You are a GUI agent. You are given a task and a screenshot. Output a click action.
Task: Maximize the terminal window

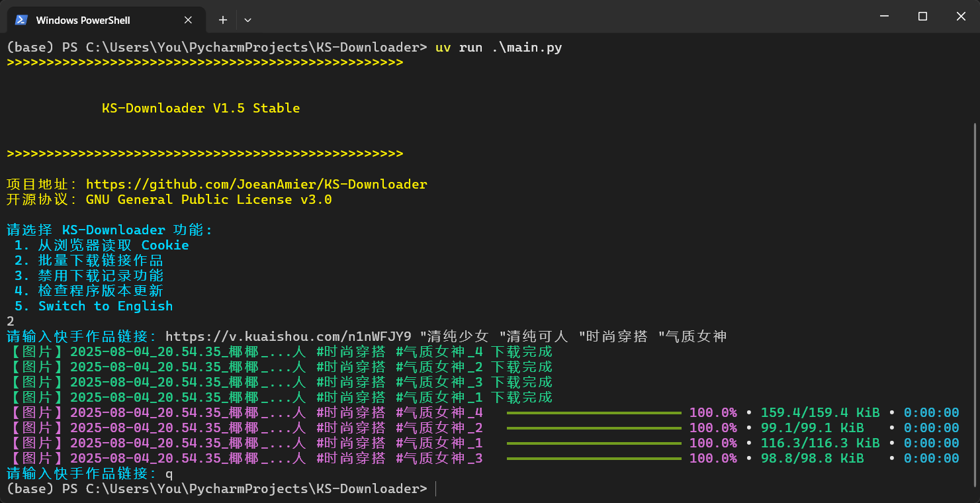tap(922, 17)
